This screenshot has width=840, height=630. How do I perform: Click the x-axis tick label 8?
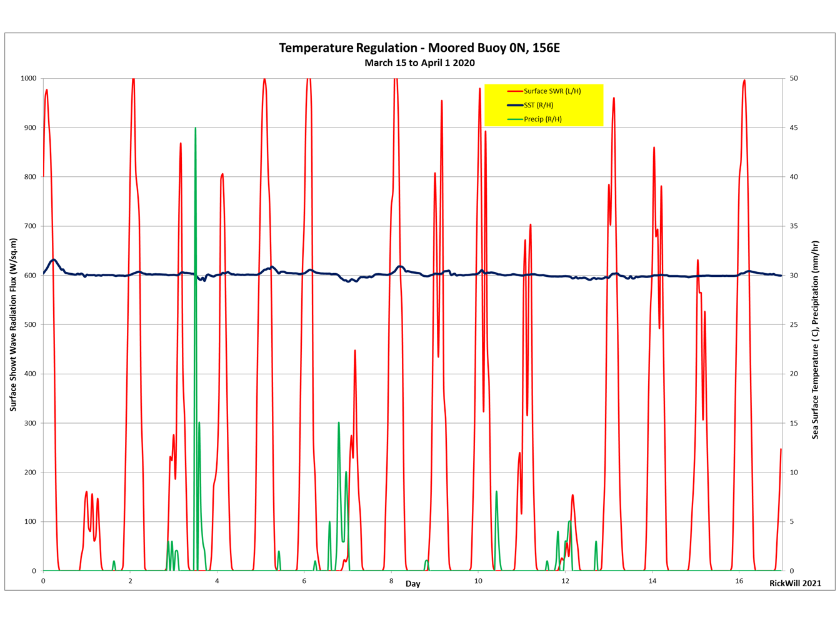pos(391,581)
